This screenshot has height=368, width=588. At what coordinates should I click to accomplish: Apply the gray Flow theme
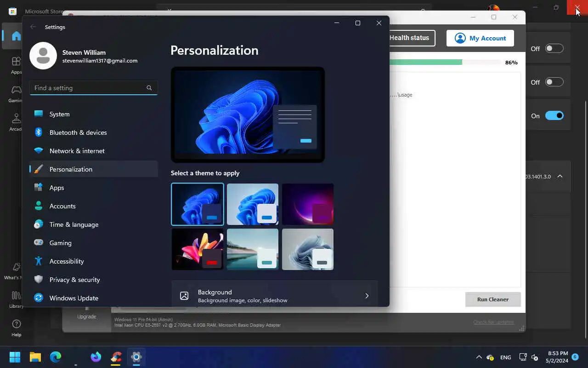[x=308, y=249]
